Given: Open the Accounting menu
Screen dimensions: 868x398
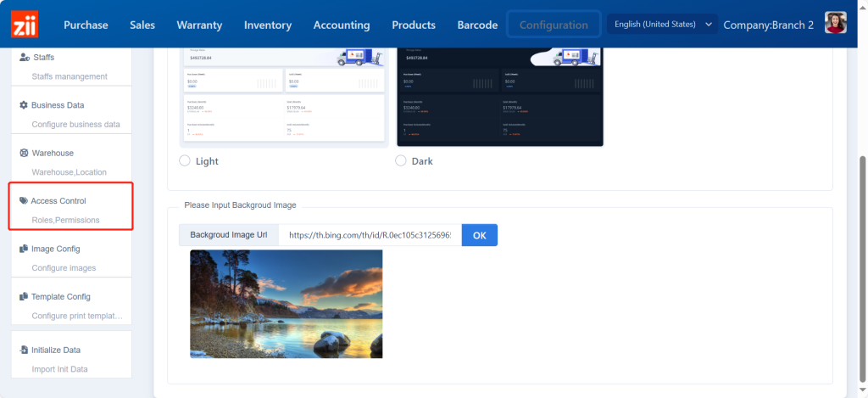Looking at the screenshot, I should tap(342, 25).
